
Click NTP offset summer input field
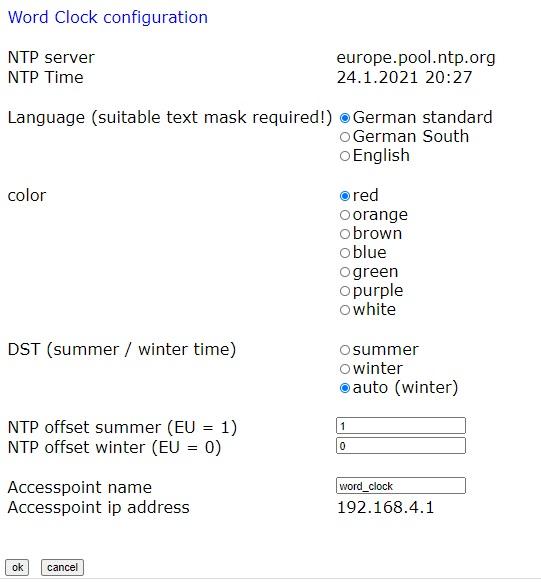coord(401,426)
